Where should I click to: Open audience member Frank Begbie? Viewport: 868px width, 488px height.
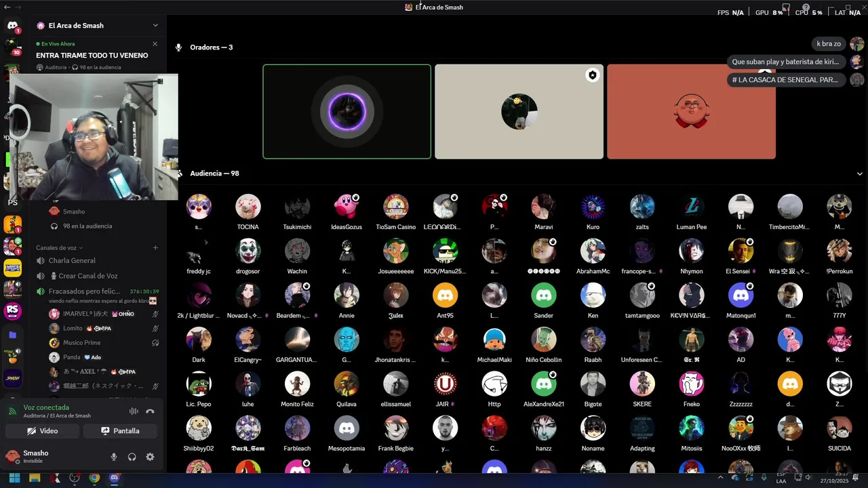pyautogui.click(x=396, y=433)
